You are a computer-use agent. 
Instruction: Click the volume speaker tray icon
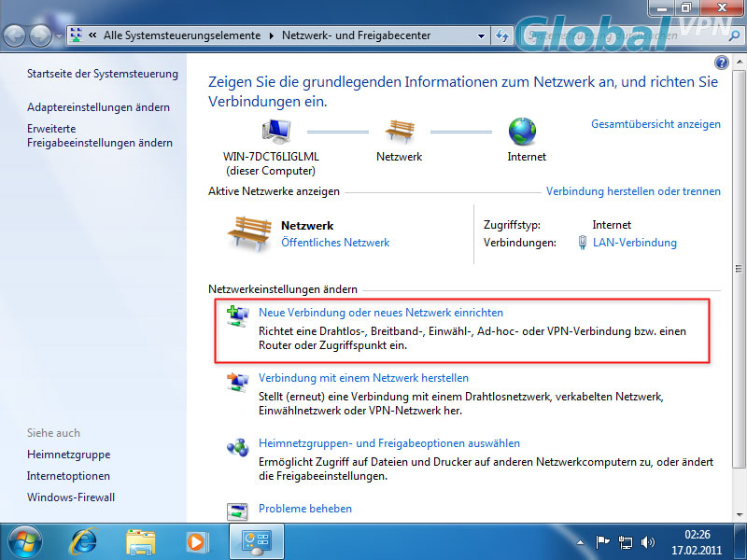tap(649, 541)
